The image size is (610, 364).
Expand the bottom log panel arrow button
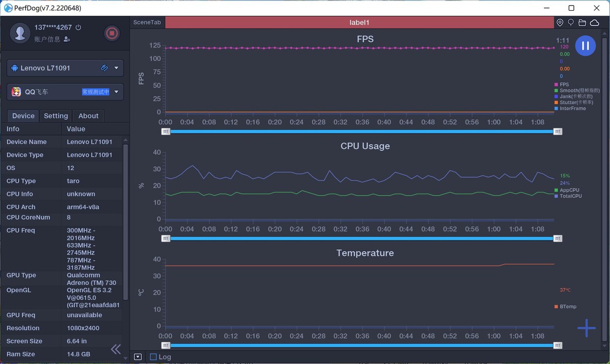138,357
